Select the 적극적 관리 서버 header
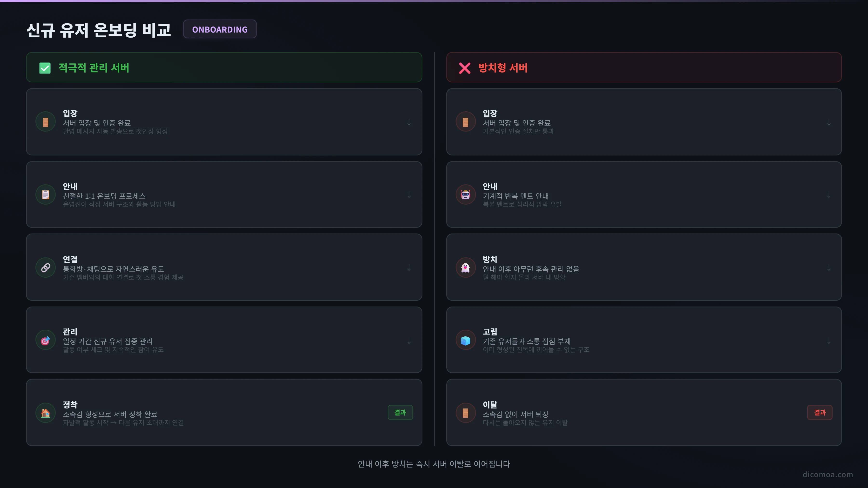The width and height of the screenshot is (868, 488). tap(224, 67)
